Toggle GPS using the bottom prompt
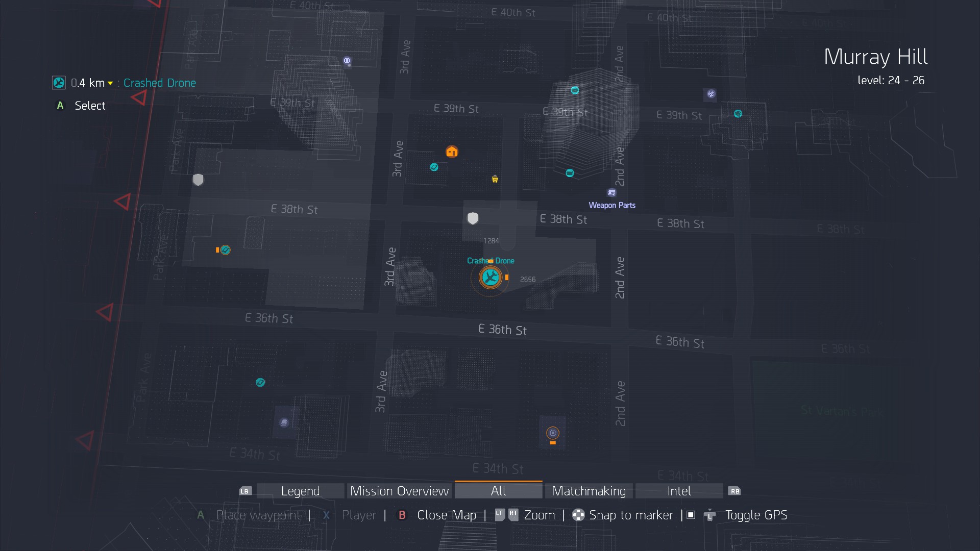The height and width of the screenshot is (551, 980). point(756,515)
